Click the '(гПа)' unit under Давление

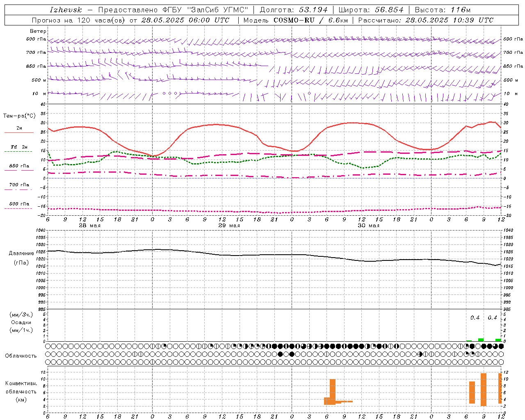(21, 263)
